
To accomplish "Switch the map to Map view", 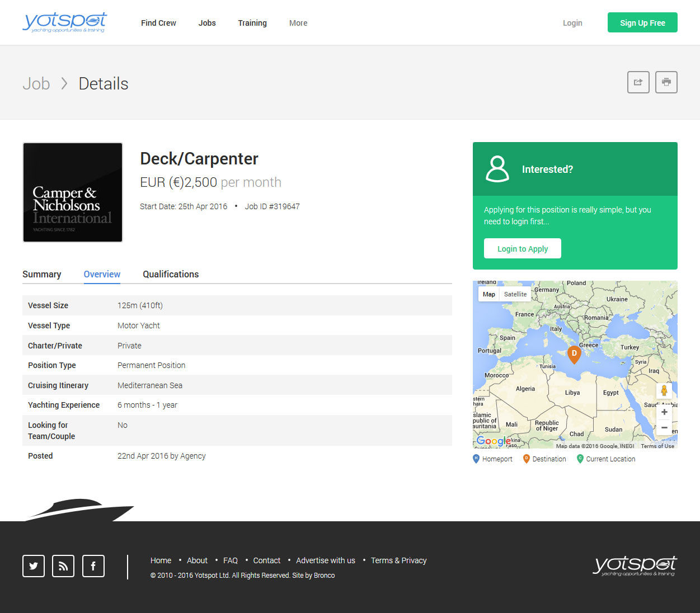I will [489, 294].
